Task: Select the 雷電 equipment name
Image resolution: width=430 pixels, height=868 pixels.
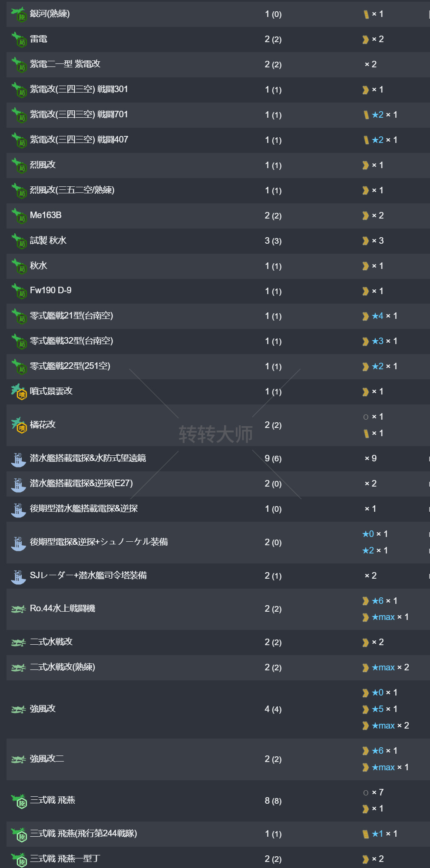Action: coord(39,39)
